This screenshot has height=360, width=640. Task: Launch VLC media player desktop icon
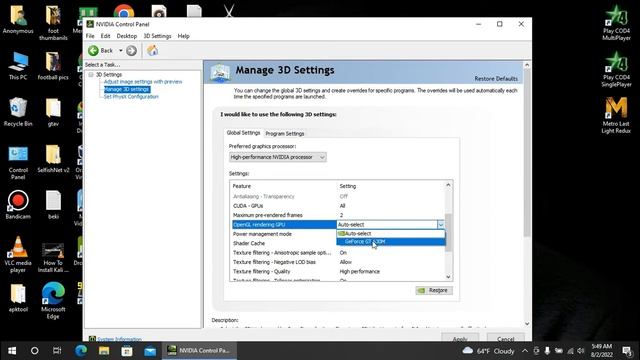point(18,255)
